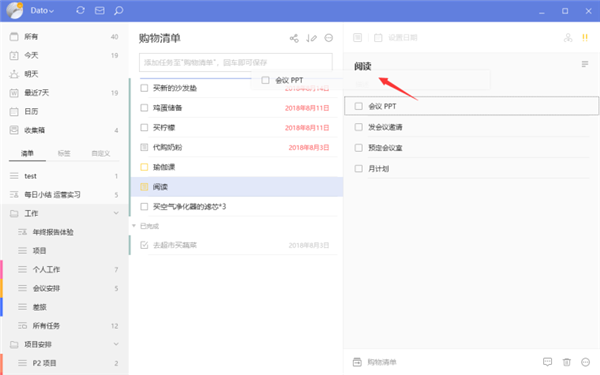Open the mail notifications icon

coord(99,10)
